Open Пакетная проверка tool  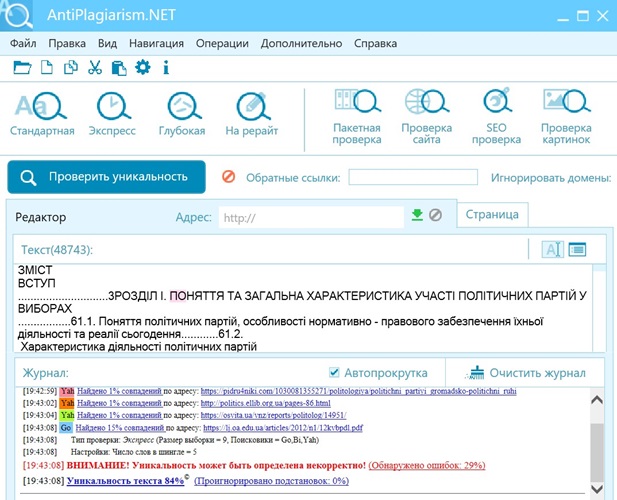357,117
